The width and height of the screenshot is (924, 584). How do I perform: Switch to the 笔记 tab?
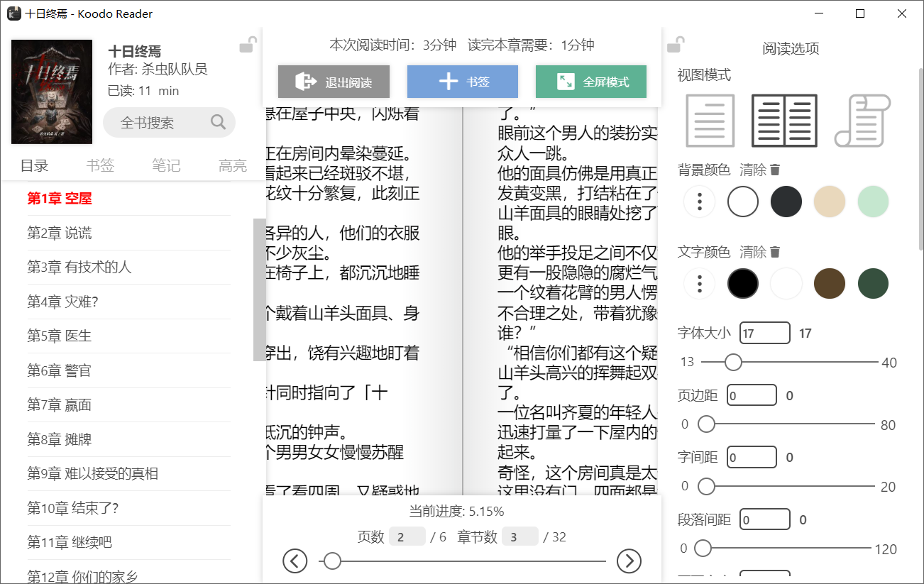click(x=167, y=165)
